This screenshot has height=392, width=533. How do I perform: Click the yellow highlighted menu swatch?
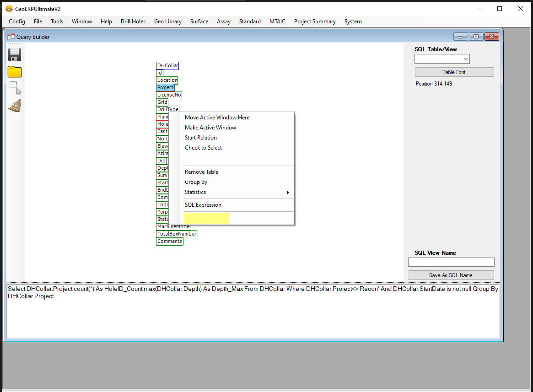click(x=206, y=219)
